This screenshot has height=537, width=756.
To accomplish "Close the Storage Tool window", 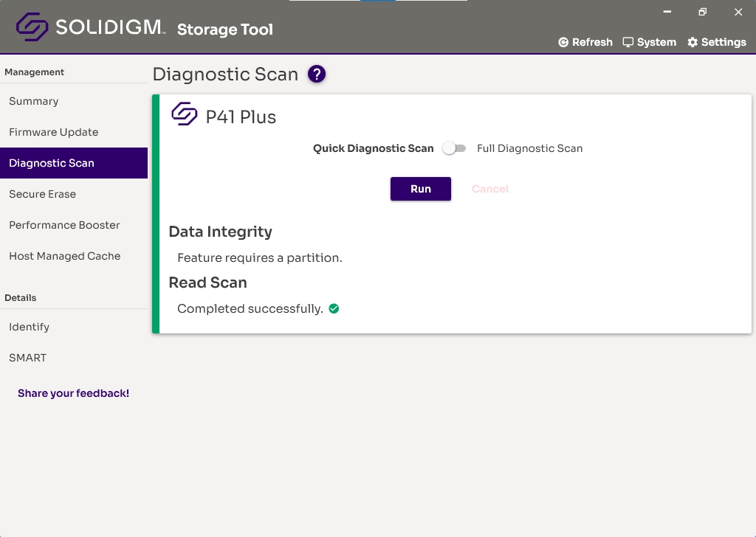I will (x=738, y=12).
